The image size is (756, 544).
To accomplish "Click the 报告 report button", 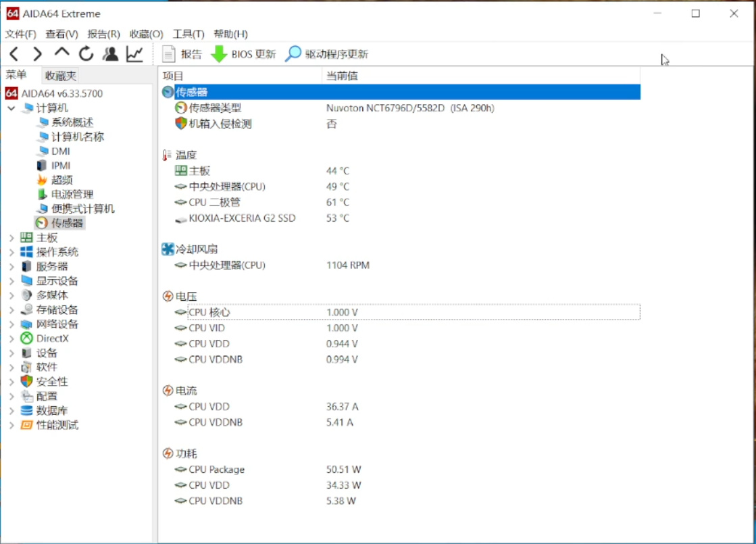I will (182, 54).
